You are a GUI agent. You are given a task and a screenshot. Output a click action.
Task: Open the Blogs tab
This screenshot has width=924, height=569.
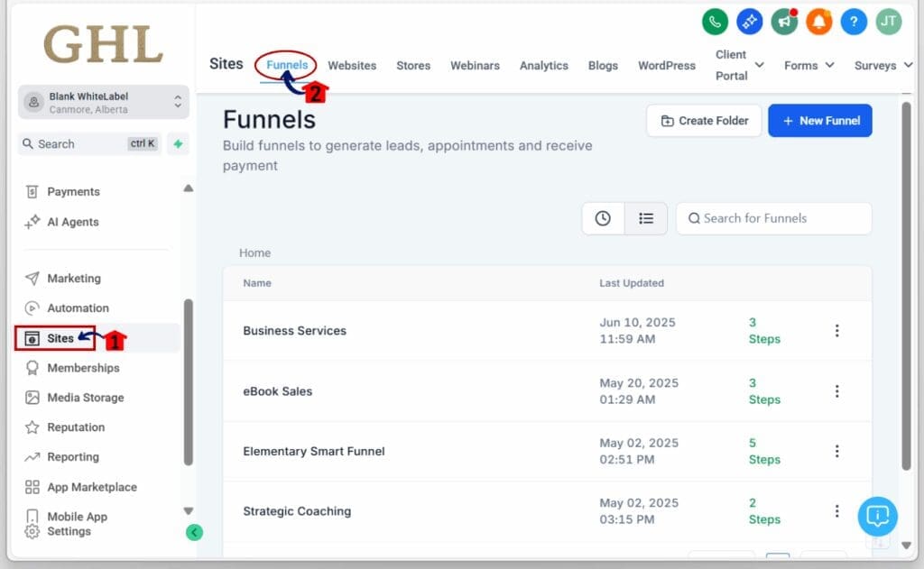click(x=603, y=66)
